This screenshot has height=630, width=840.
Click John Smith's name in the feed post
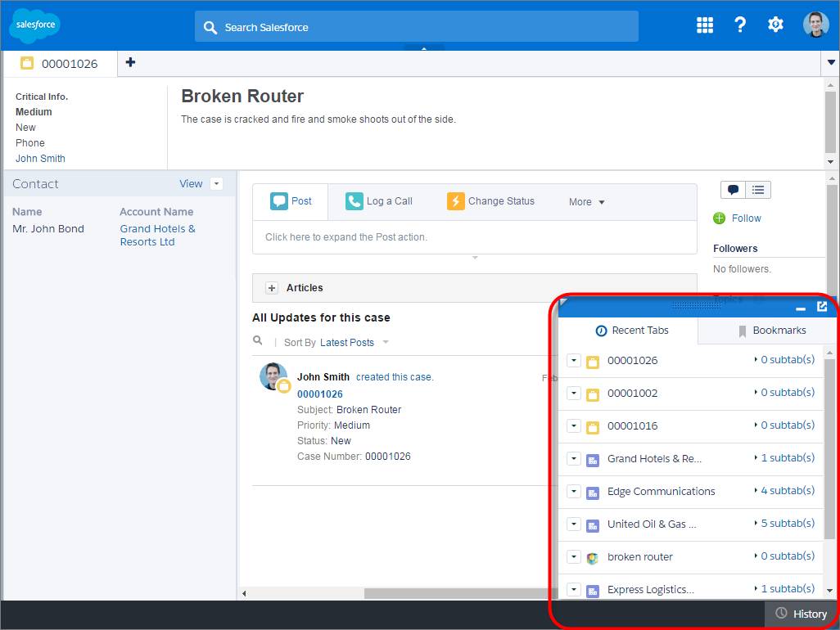tap(323, 377)
